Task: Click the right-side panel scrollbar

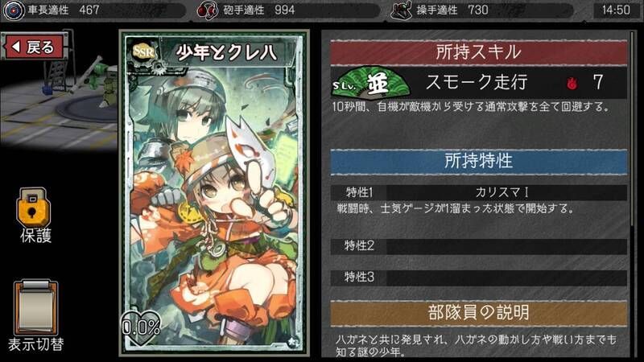Action: pyautogui.click(x=633, y=128)
